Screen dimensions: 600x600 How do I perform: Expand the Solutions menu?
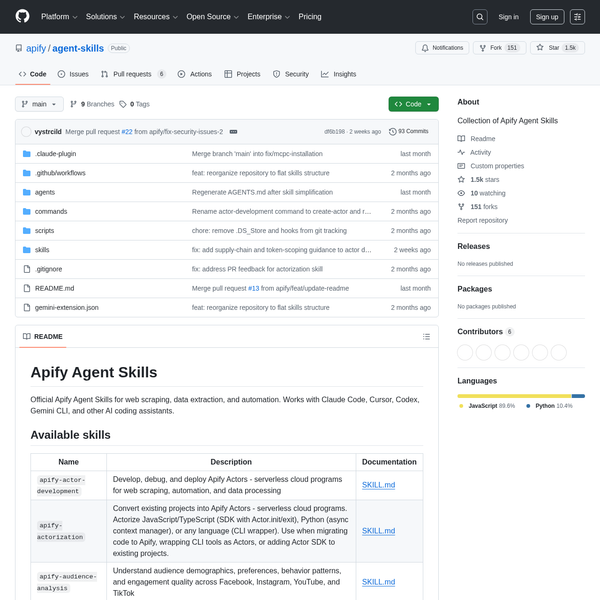pyautogui.click(x=105, y=17)
